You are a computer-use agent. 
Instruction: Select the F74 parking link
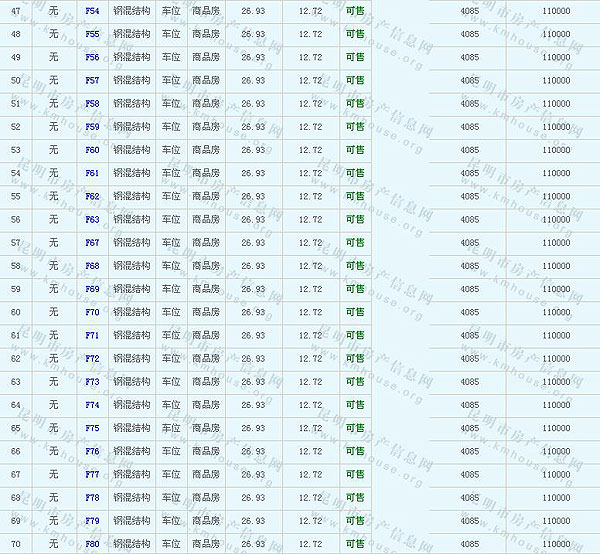click(92, 405)
